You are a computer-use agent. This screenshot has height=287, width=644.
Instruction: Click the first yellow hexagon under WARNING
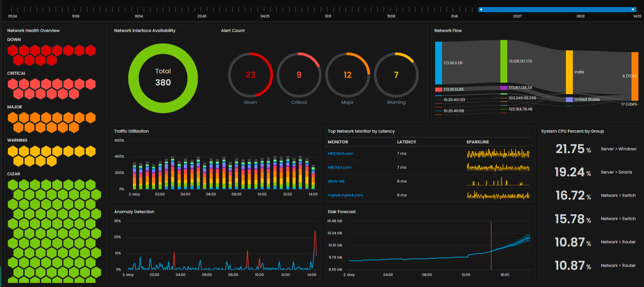(13, 151)
